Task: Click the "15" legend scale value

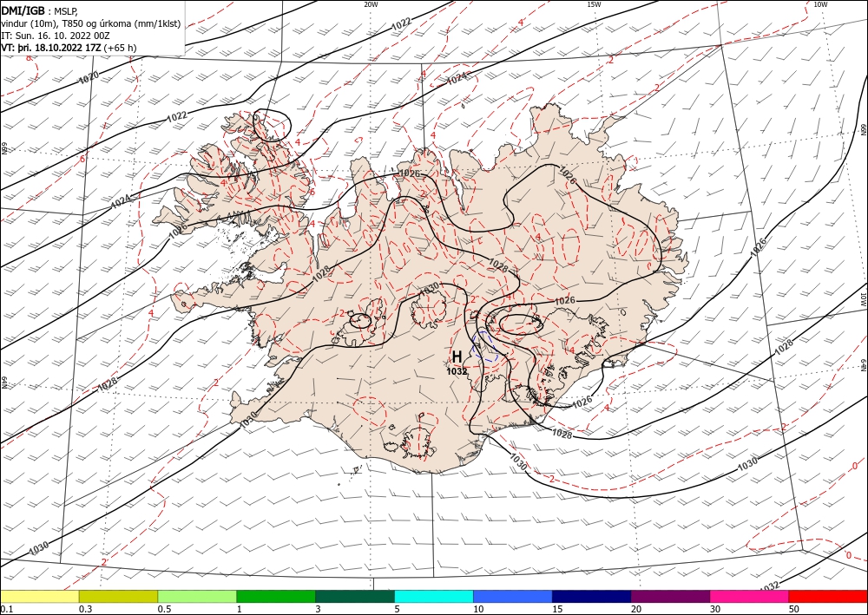Action: pyautogui.click(x=557, y=609)
